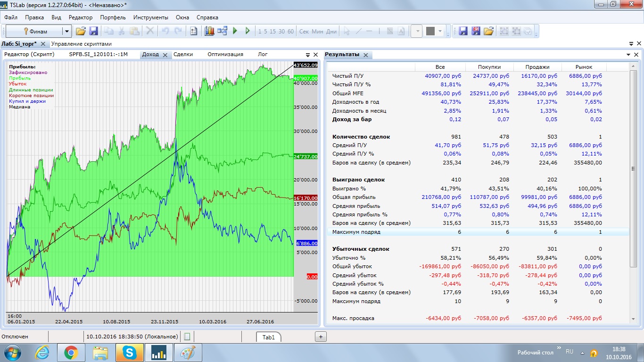Close the Доход tab
This screenshot has height=362, width=644.
(x=165, y=55)
